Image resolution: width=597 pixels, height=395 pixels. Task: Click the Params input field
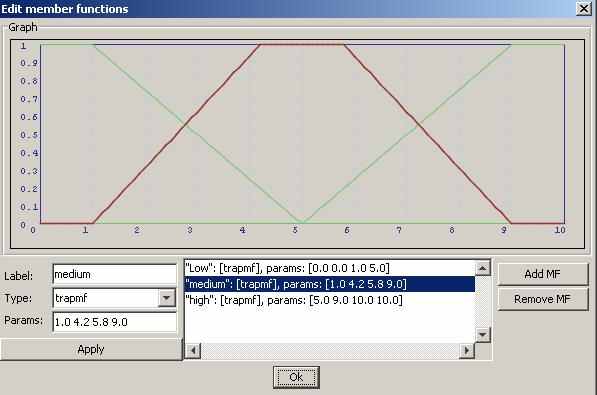coord(115,322)
